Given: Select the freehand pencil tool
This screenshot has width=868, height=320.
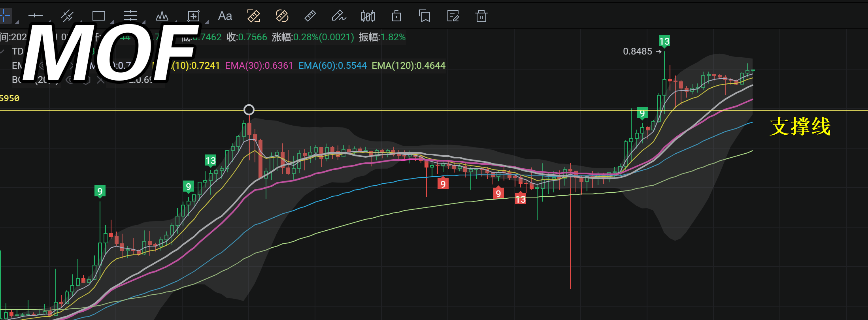Looking at the screenshot, I should coord(339,16).
